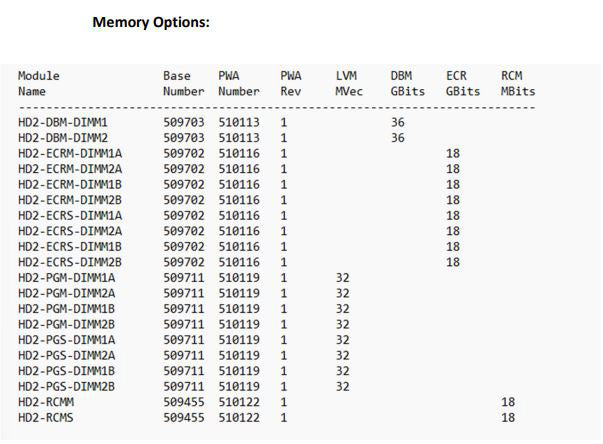Click the HD2-PGS-DIMM2A row label

tap(67, 355)
